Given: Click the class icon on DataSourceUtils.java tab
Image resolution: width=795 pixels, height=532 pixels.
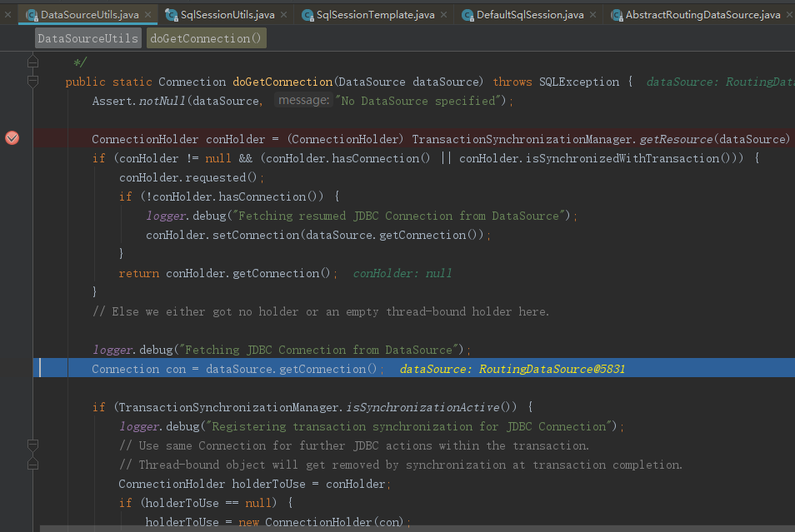Looking at the screenshot, I should coord(32,15).
